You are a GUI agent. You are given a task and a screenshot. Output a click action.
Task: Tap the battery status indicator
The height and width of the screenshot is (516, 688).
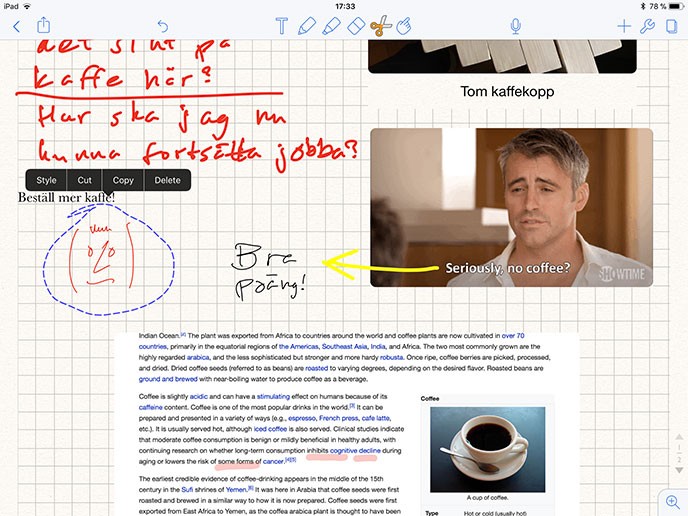[676, 6]
